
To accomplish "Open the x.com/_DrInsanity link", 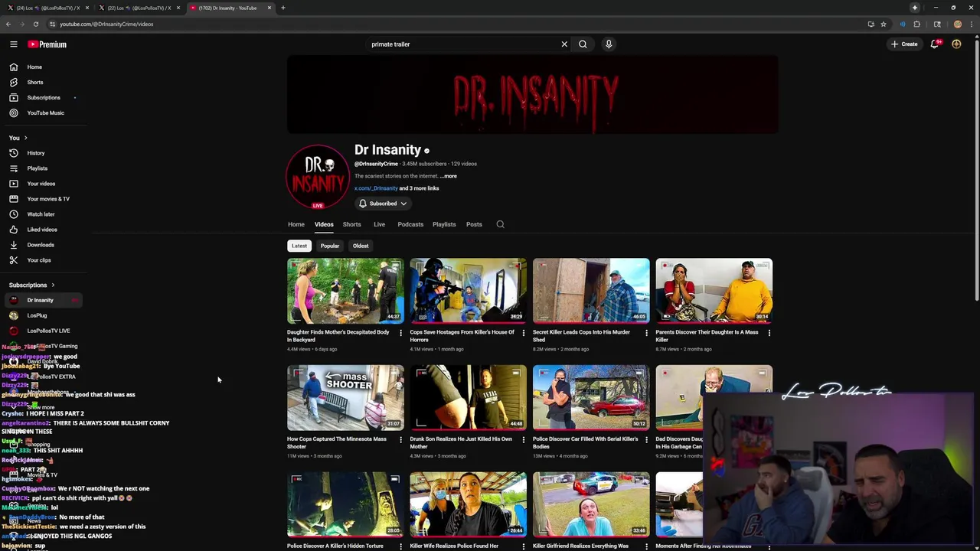I will 376,188.
